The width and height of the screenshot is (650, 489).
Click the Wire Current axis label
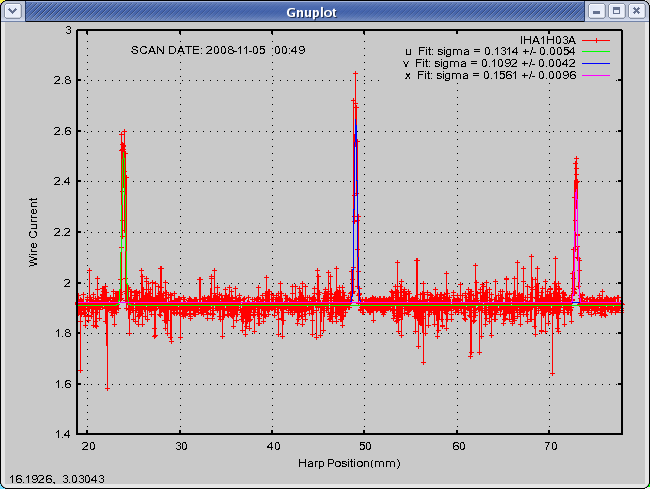33,232
